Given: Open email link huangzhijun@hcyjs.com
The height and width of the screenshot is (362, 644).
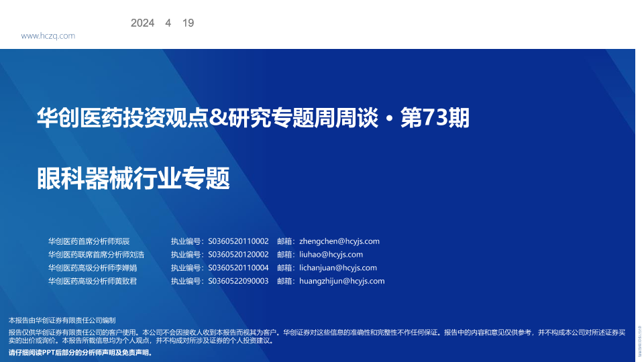Looking at the screenshot, I should 341,282.
